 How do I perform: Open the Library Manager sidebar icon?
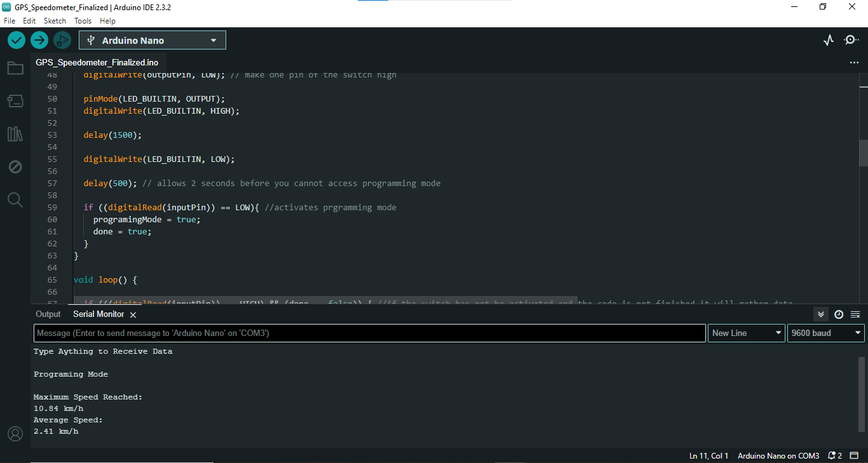(15, 134)
